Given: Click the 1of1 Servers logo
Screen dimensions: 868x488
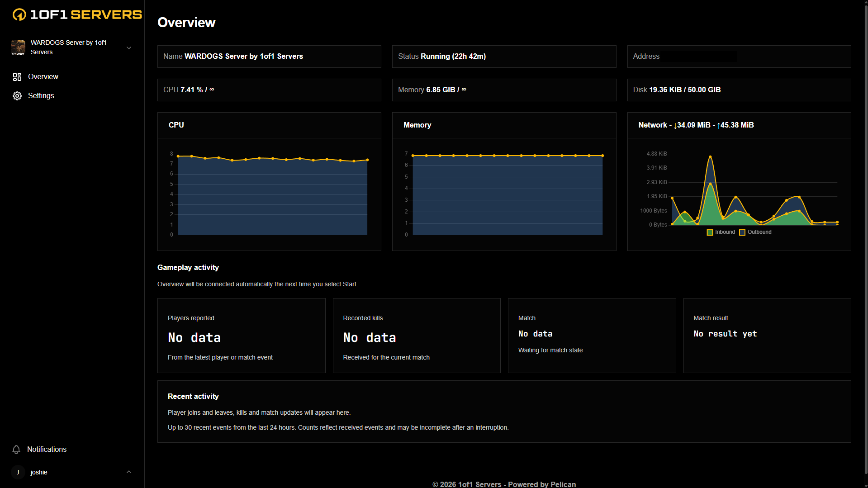Looking at the screenshot, I should click(x=77, y=14).
